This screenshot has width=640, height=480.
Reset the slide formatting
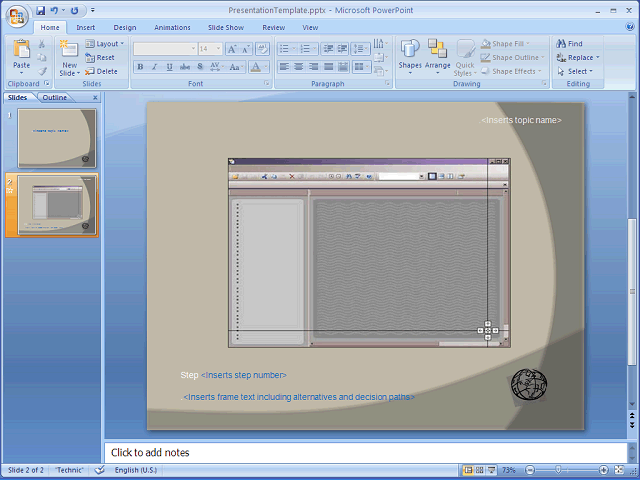pyautogui.click(x=100, y=58)
